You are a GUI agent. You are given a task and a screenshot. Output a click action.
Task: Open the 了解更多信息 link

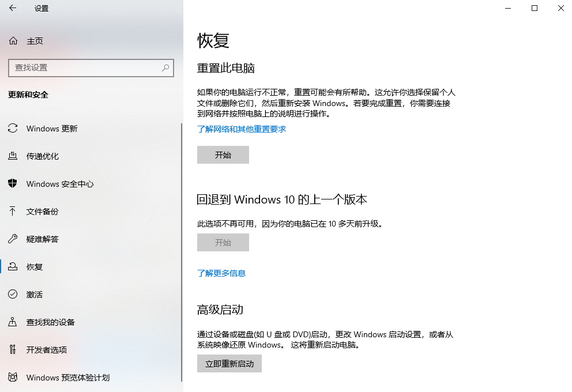tap(221, 273)
